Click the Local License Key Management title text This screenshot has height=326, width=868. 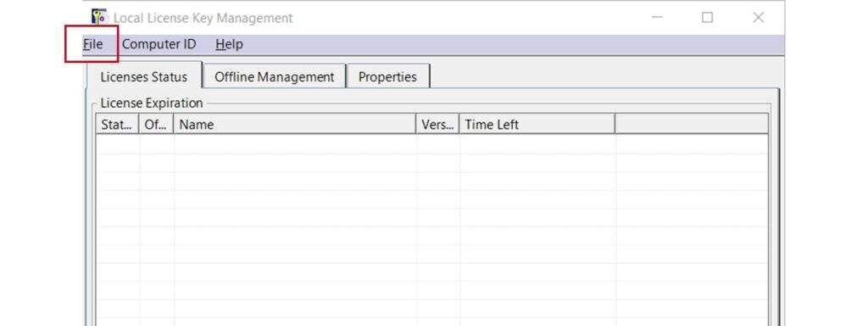(x=203, y=18)
